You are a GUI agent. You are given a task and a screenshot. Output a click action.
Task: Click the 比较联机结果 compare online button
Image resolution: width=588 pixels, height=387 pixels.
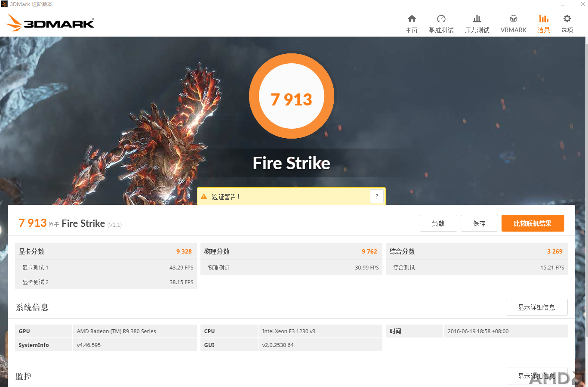pyautogui.click(x=533, y=223)
